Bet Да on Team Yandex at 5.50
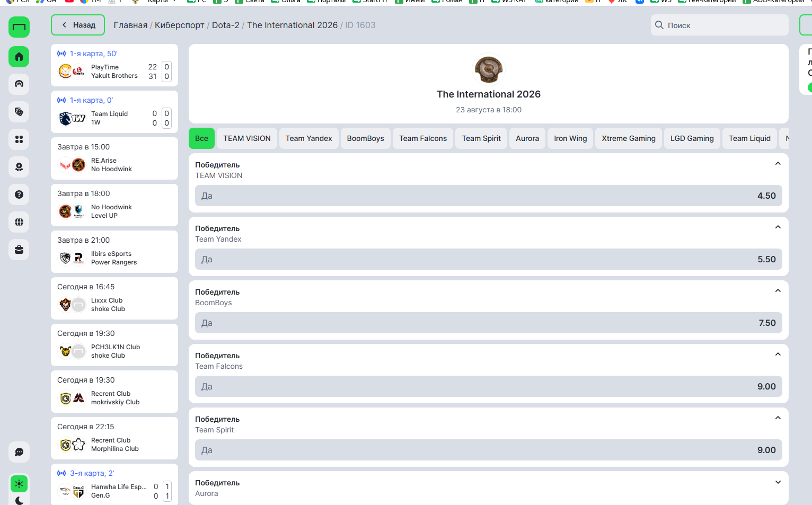This screenshot has height=505, width=812. pos(489,259)
